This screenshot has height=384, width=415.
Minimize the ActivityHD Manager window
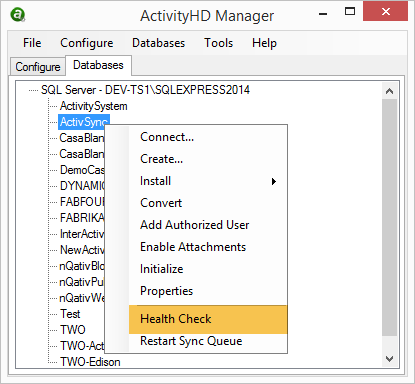pos(323,14)
